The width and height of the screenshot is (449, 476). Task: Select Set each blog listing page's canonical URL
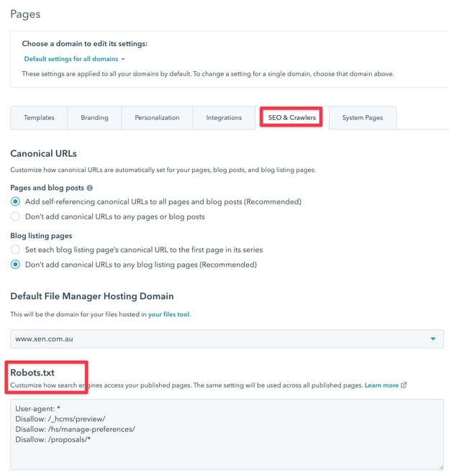(15, 250)
